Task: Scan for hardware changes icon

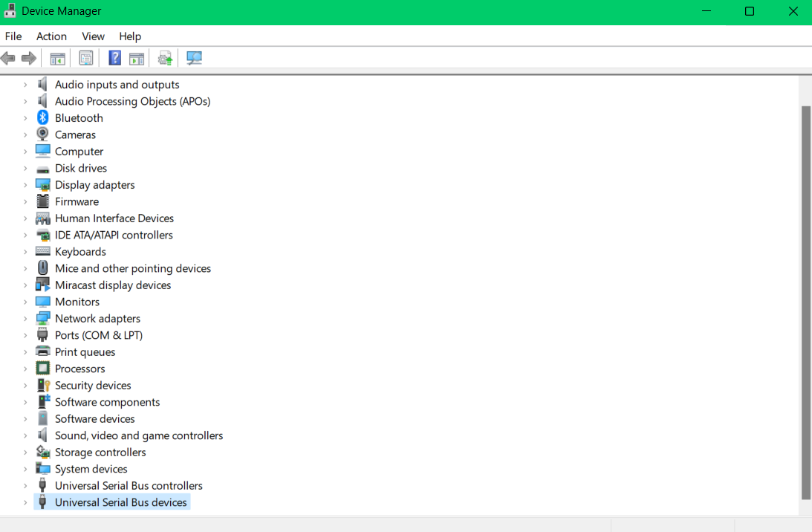Action: click(194, 58)
